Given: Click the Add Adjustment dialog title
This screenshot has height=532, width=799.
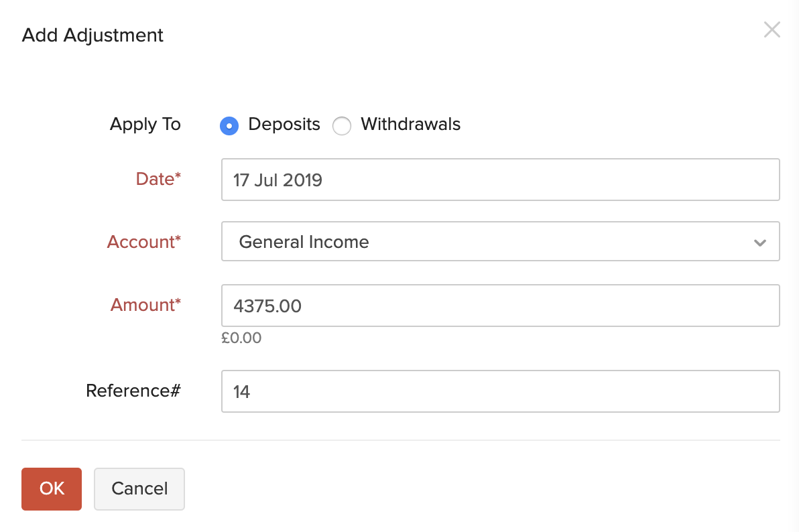Looking at the screenshot, I should (x=92, y=35).
